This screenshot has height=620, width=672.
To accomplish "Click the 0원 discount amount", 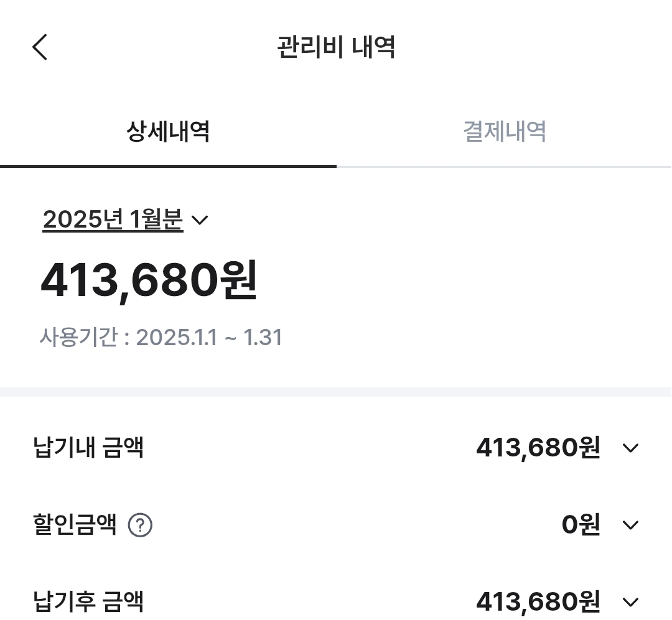I will click(581, 525).
